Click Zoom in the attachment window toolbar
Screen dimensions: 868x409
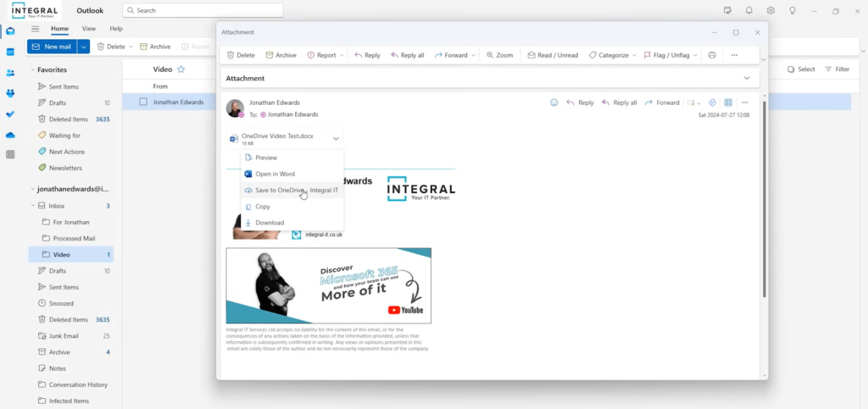(x=499, y=55)
